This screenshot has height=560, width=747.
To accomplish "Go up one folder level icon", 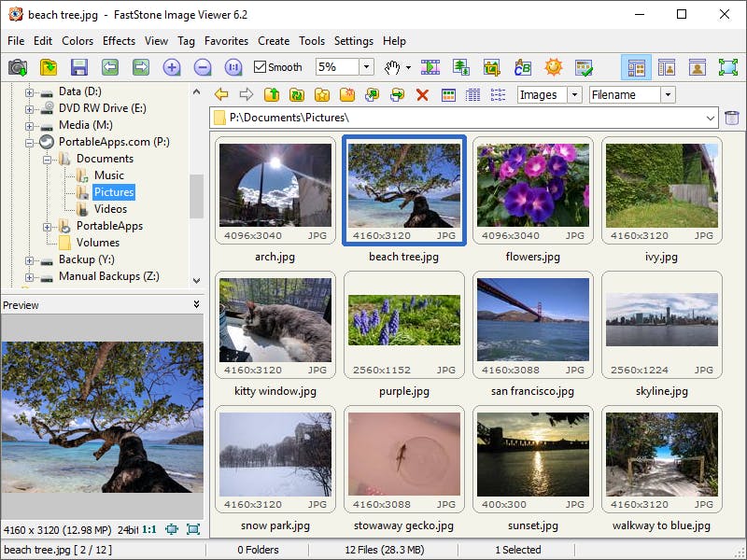I will [x=271, y=94].
